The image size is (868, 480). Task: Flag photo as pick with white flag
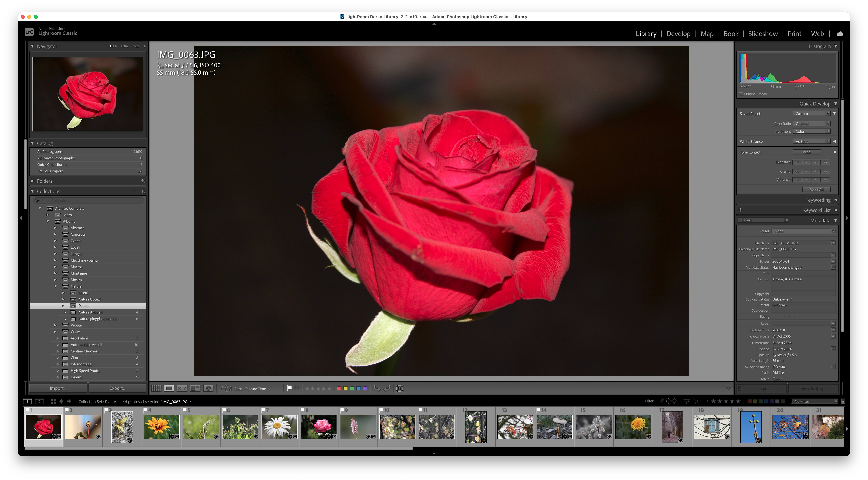(289, 388)
